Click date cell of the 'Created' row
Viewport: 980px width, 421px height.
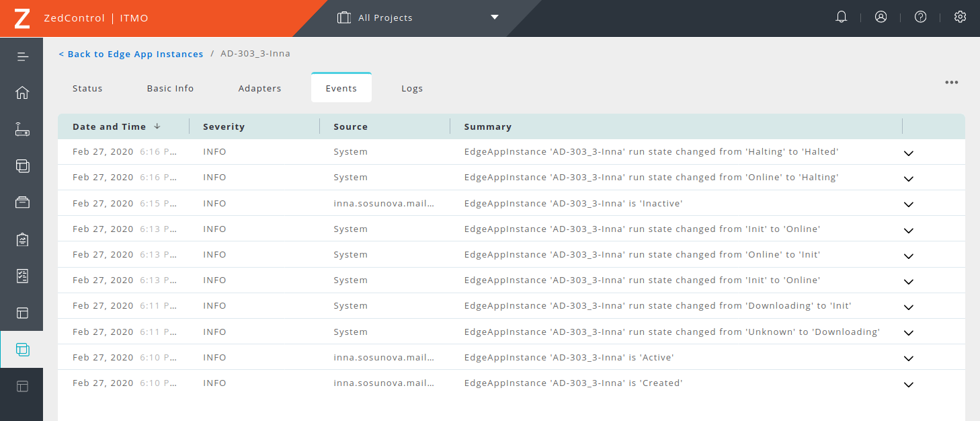[125, 383]
